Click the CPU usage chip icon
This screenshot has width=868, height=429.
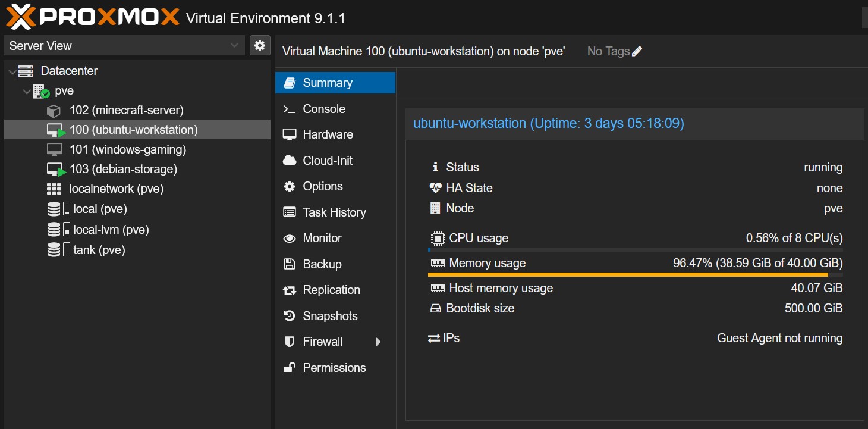coord(438,239)
